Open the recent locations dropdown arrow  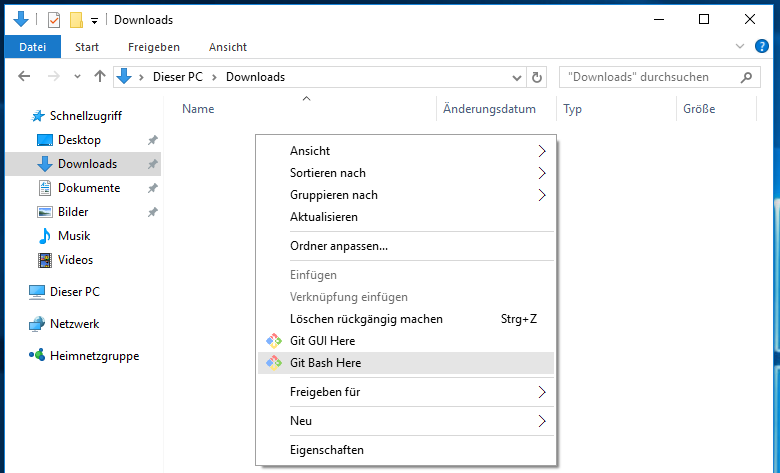pyautogui.click(x=77, y=77)
